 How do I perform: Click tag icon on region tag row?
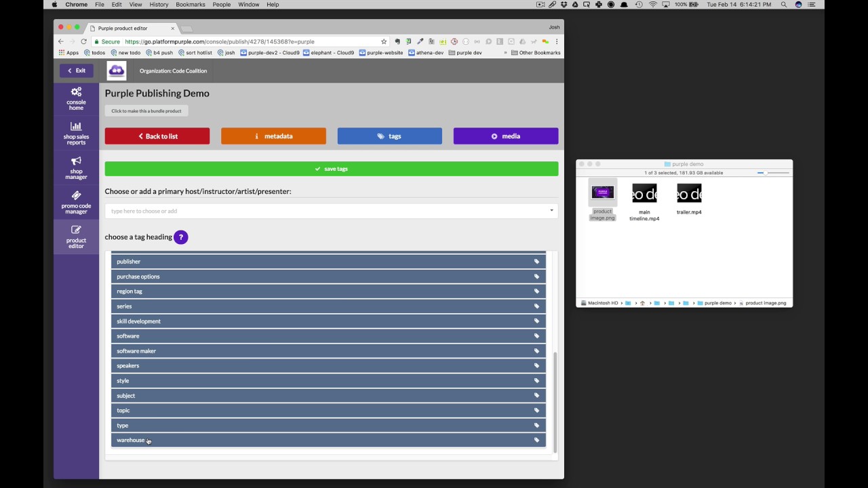[536, 291]
